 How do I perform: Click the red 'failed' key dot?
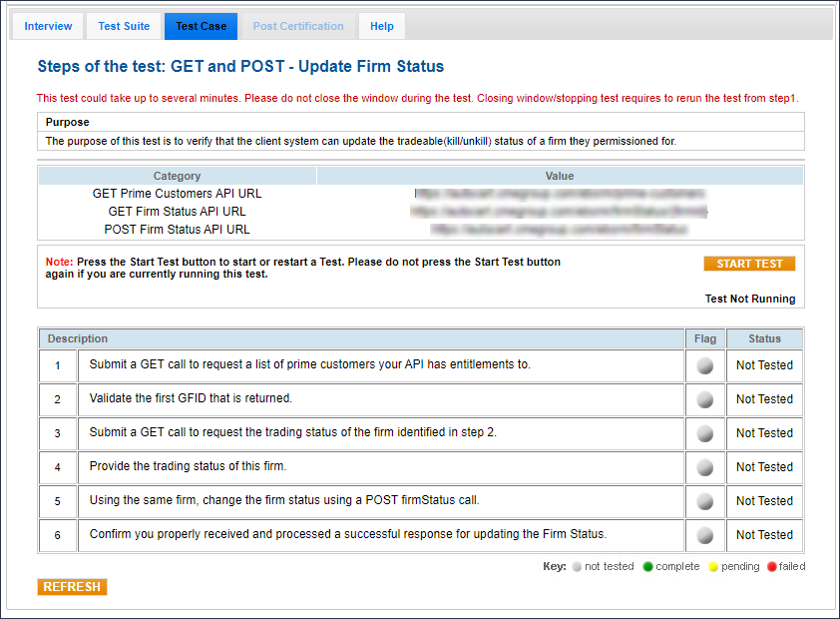coord(771,567)
